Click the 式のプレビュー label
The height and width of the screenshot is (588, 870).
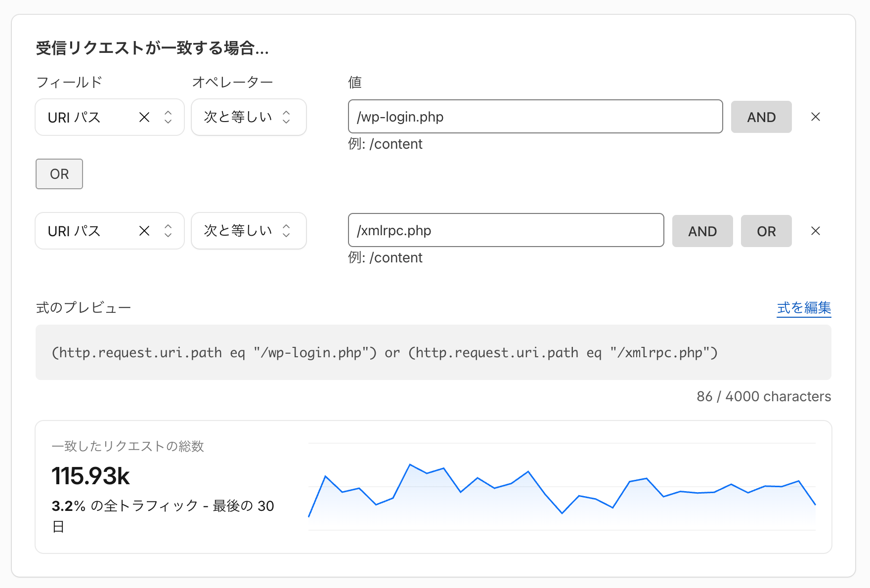click(84, 308)
